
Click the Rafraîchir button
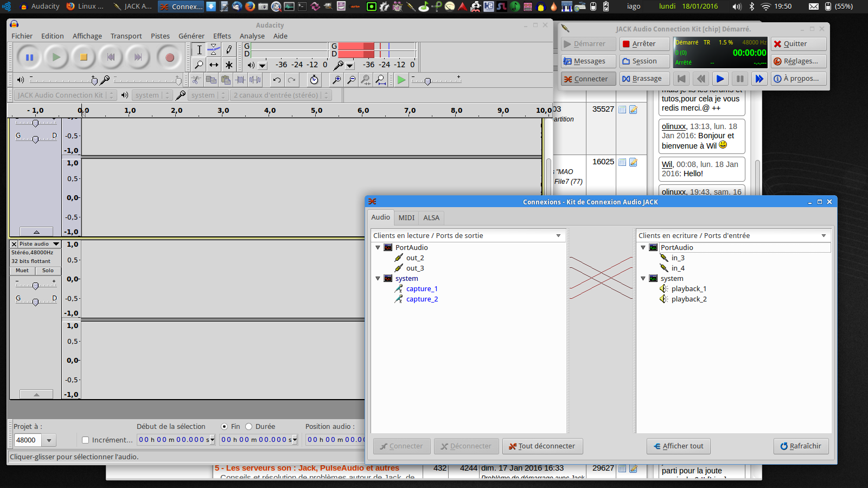click(801, 446)
